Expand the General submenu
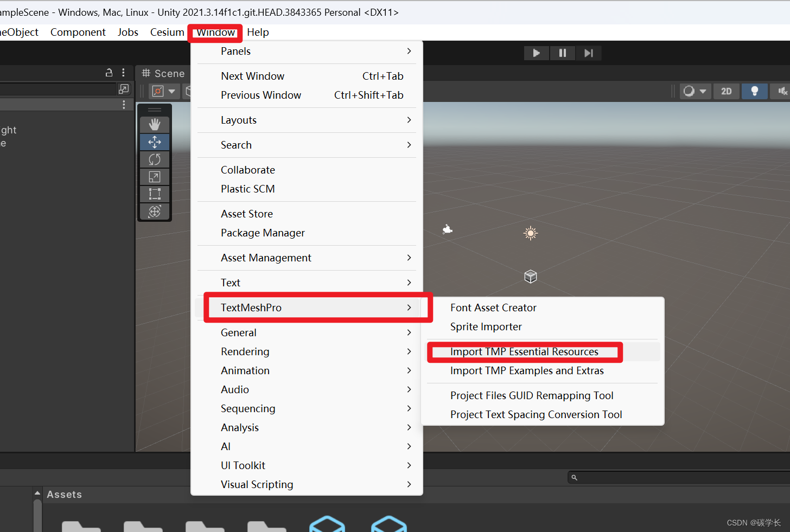790x532 pixels. [307, 332]
